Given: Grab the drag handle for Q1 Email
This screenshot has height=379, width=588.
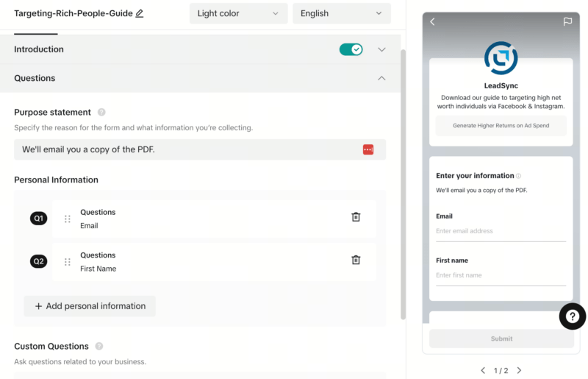Looking at the screenshot, I should pos(68,219).
